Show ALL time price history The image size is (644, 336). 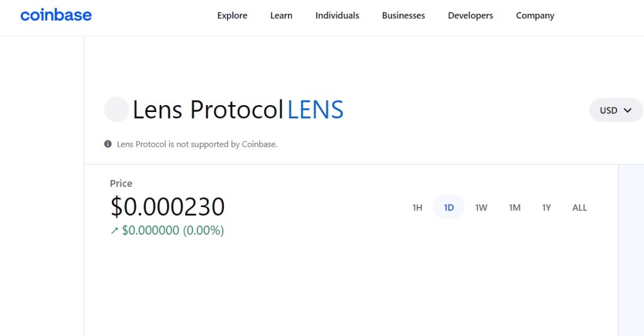point(579,208)
